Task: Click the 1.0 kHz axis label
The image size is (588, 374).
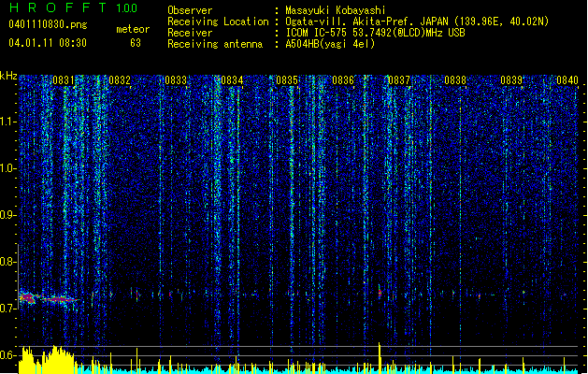Action: pyautogui.click(x=8, y=168)
